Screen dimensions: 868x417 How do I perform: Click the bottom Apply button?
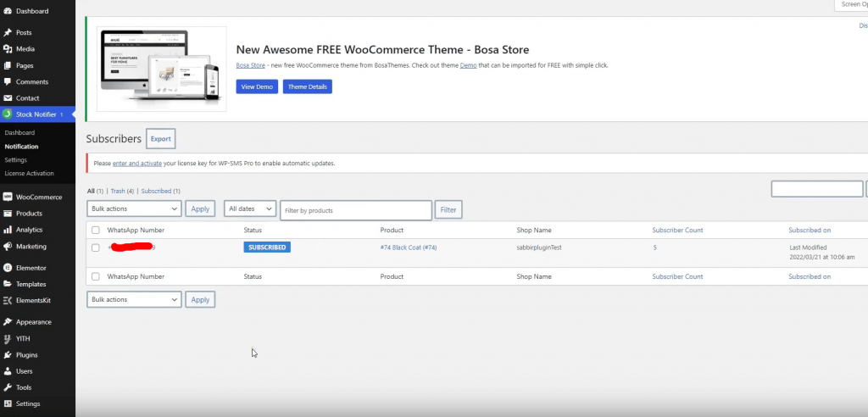(x=200, y=299)
